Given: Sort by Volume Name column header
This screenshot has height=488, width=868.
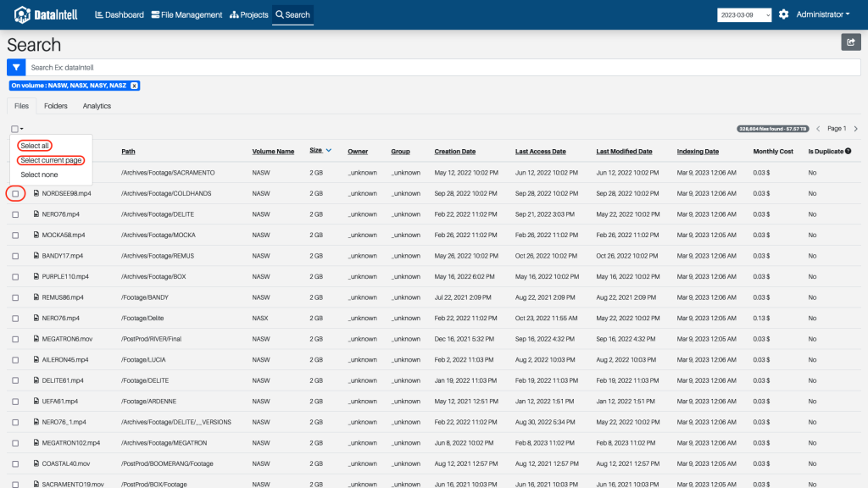Looking at the screenshot, I should pyautogui.click(x=273, y=151).
